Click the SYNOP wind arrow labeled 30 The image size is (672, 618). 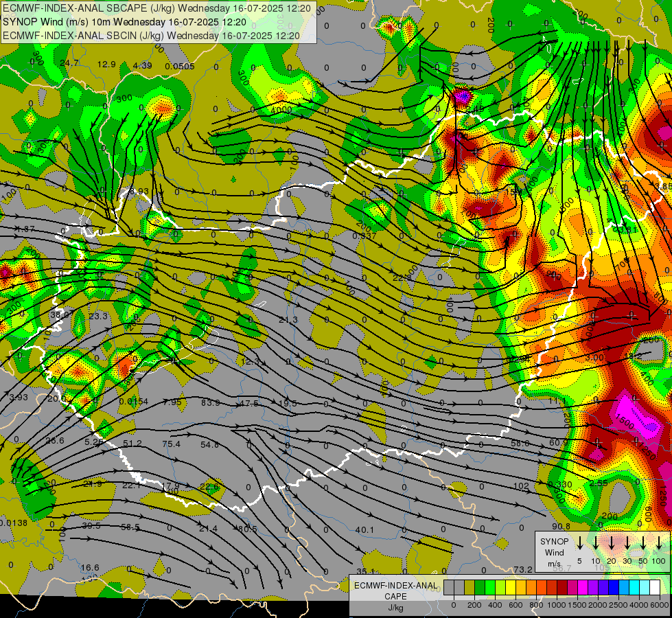(627, 542)
